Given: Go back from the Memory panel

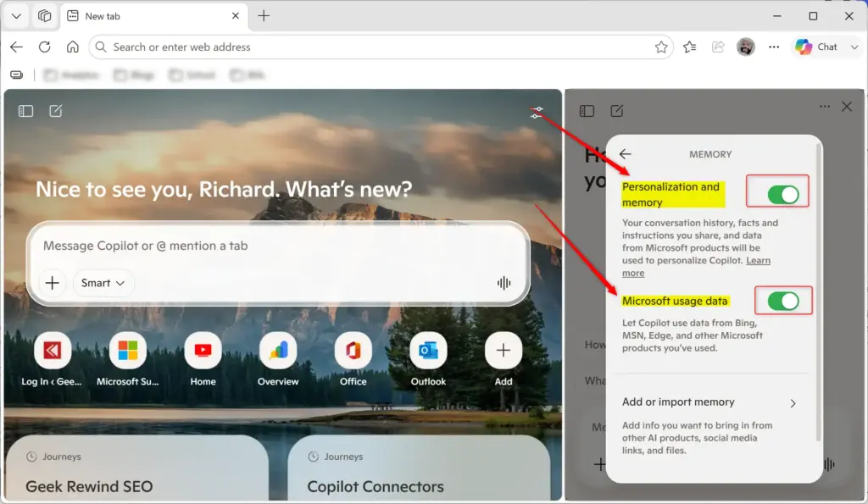Looking at the screenshot, I should tap(626, 154).
